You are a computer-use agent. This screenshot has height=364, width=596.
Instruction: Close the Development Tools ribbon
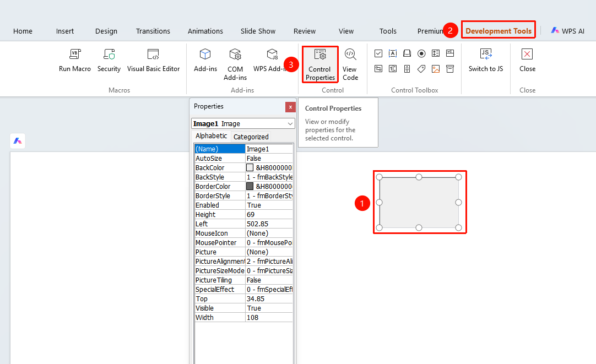(x=527, y=60)
